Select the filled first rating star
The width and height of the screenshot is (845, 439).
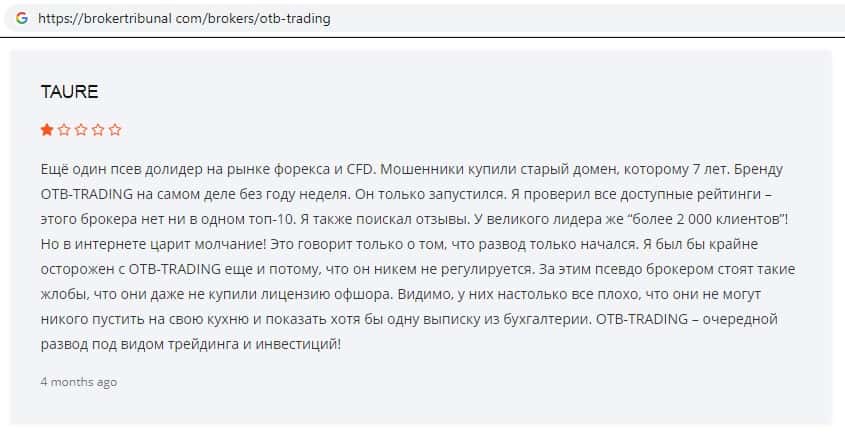(x=47, y=129)
